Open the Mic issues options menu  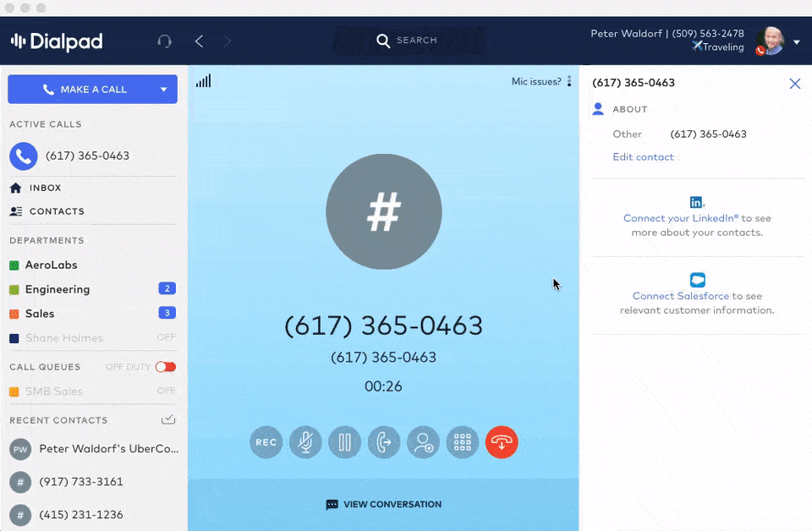point(569,81)
